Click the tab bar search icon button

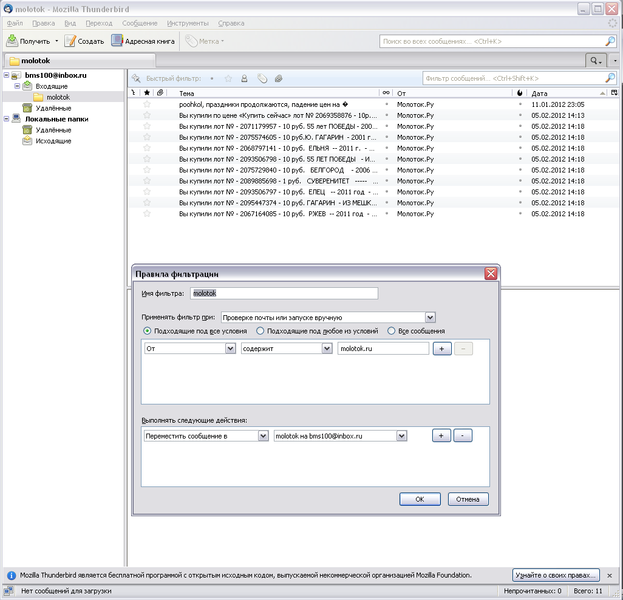point(596,61)
